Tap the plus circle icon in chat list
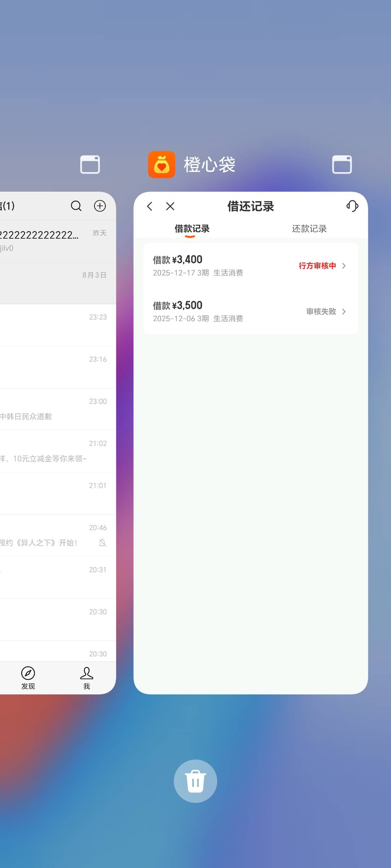The width and height of the screenshot is (391, 868). pos(100,206)
